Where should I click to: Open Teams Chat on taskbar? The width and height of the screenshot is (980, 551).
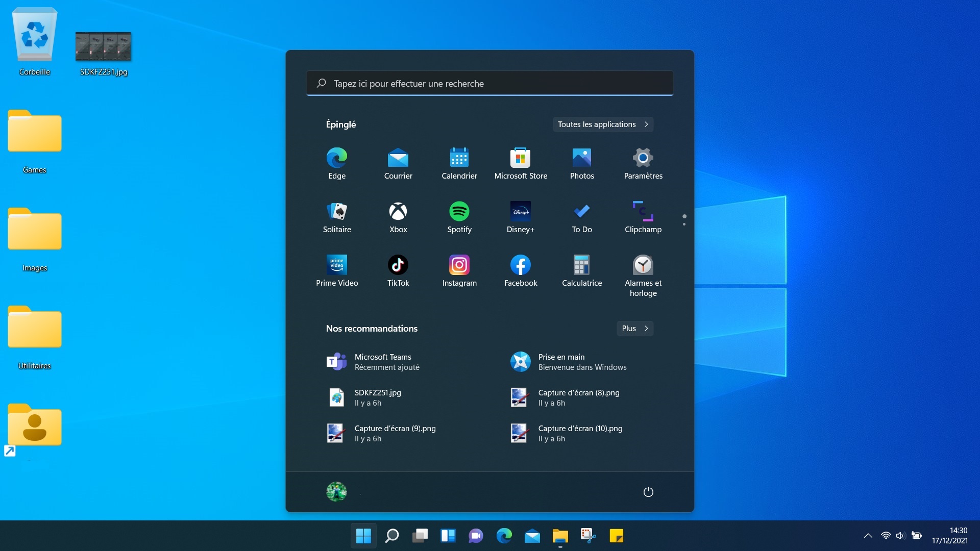(476, 536)
